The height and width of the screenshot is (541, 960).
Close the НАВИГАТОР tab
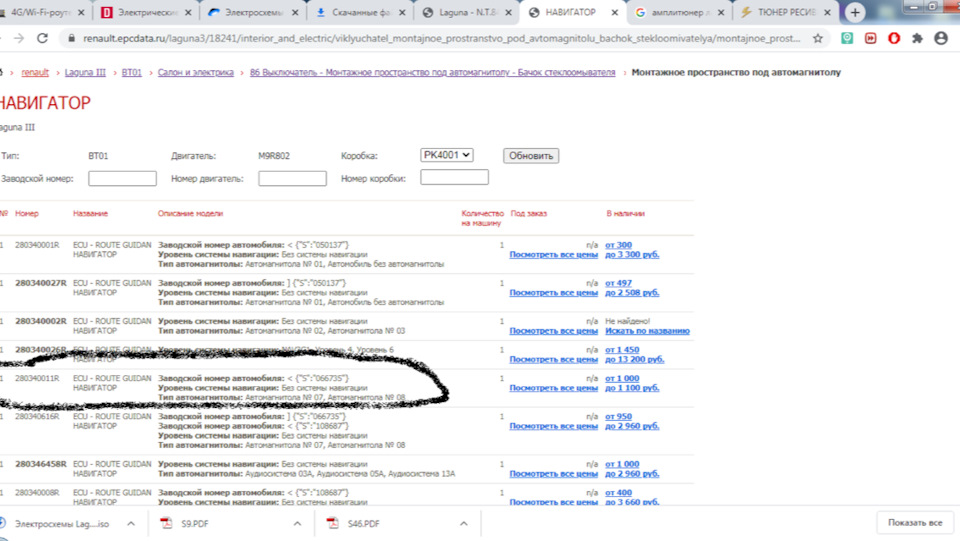615,12
